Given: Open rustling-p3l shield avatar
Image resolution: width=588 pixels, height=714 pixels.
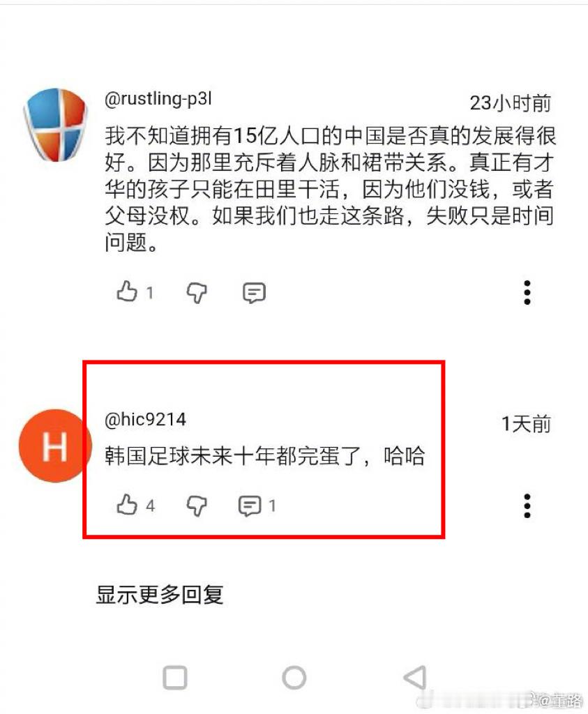Looking at the screenshot, I should [55, 124].
